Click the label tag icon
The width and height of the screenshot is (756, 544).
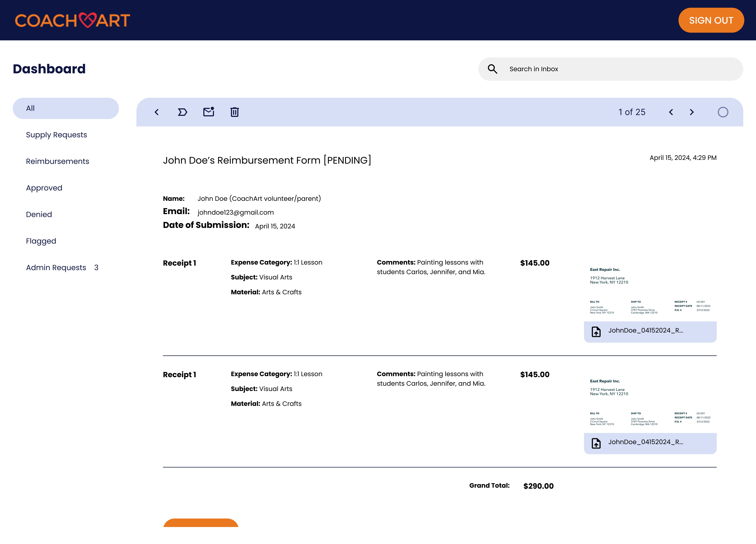[x=182, y=112]
